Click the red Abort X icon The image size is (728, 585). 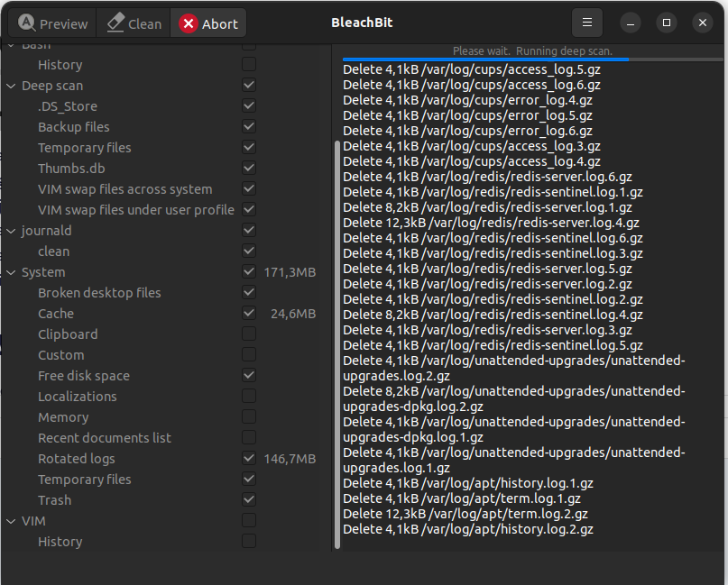tap(189, 23)
